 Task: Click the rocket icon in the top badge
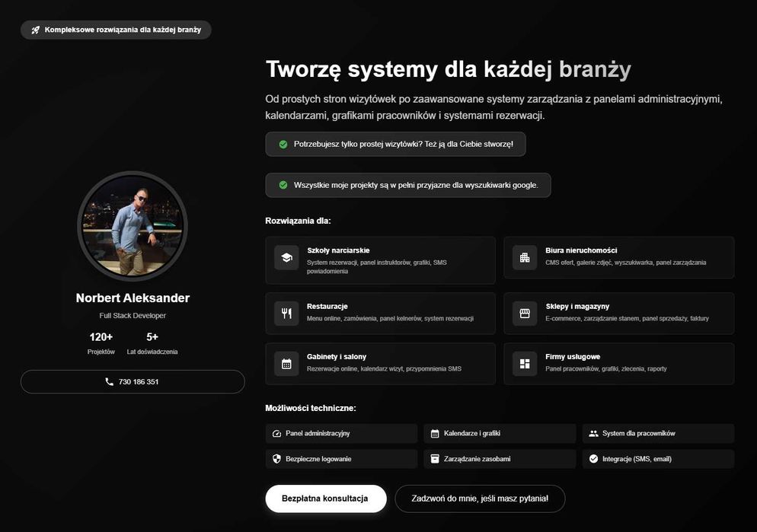pyautogui.click(x=35, y=30)
